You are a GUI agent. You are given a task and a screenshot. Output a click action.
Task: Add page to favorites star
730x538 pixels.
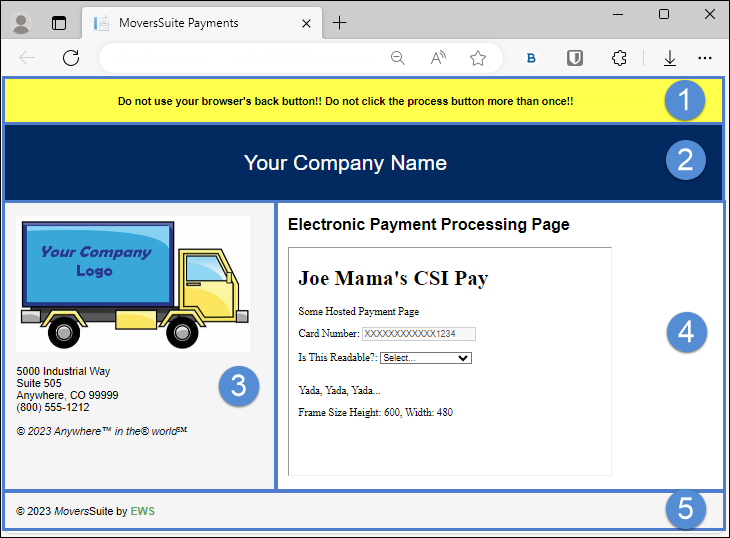pos(478,58)
